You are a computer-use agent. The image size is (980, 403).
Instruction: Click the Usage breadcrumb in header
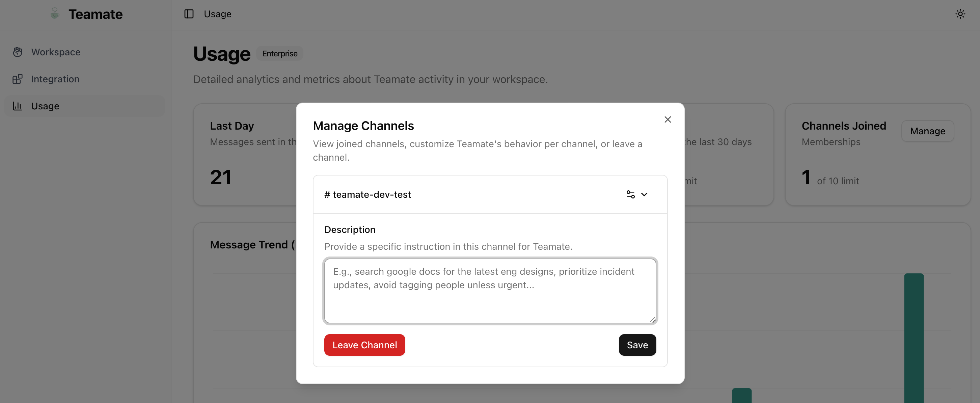pyautogui.click(x=217, y=14)
